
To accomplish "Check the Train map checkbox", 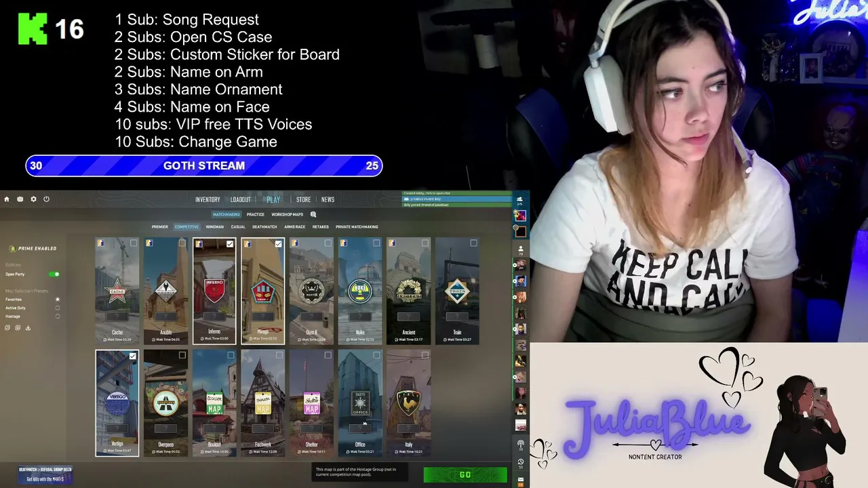I will pyautogui.click(x=473, y=243).
